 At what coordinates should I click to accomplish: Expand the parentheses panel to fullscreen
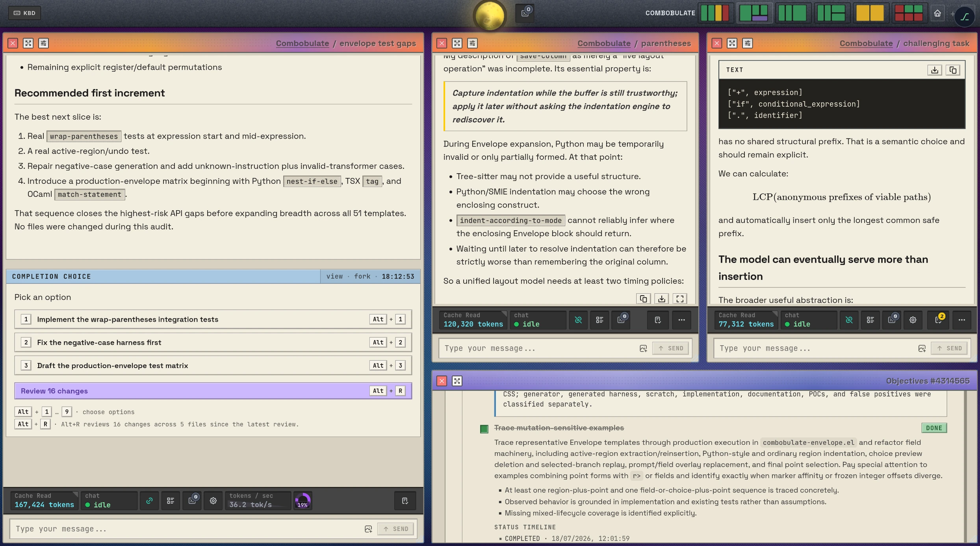pos(457,43)
